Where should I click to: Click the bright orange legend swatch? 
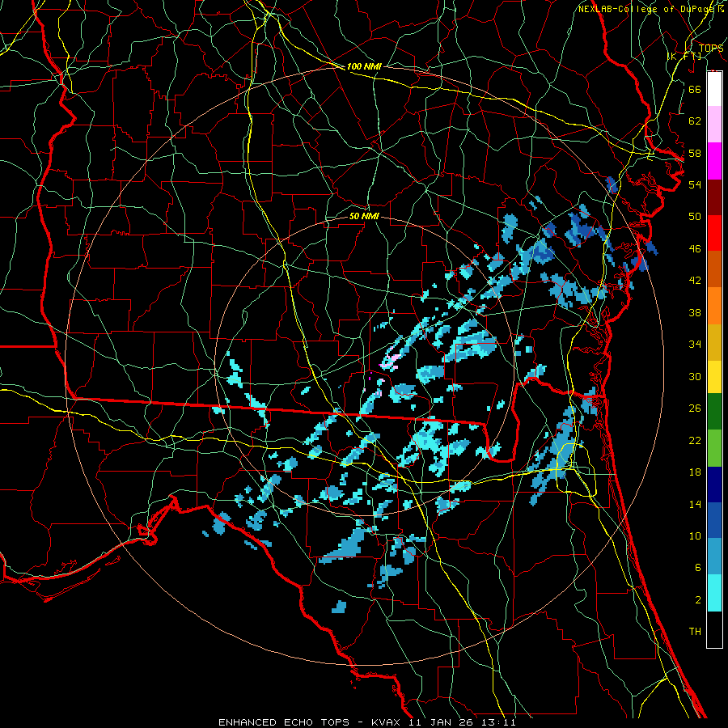tap(714, 306)
